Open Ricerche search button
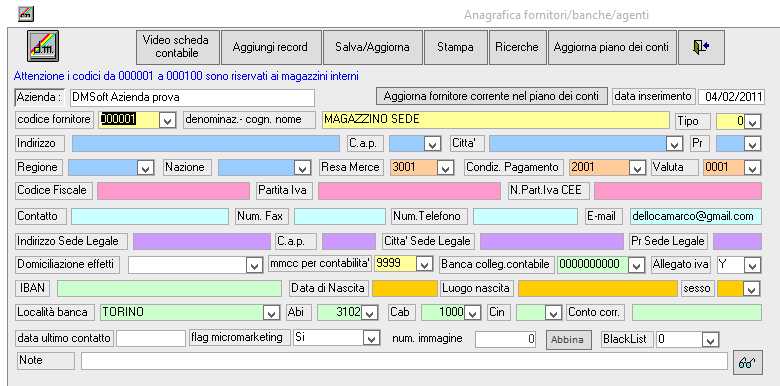Viewport: 780px width, 386px height. pyautogui.click(x=517, y=47)
